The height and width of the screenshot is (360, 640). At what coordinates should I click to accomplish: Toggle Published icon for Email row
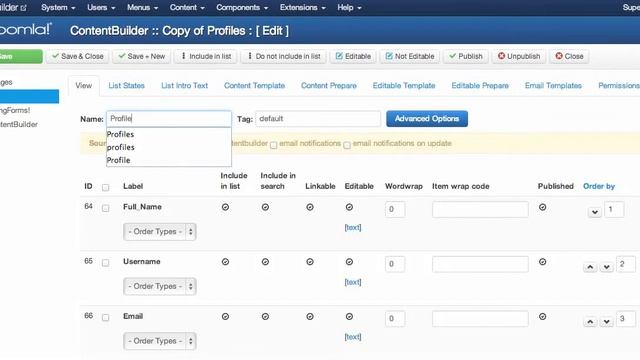542,317
